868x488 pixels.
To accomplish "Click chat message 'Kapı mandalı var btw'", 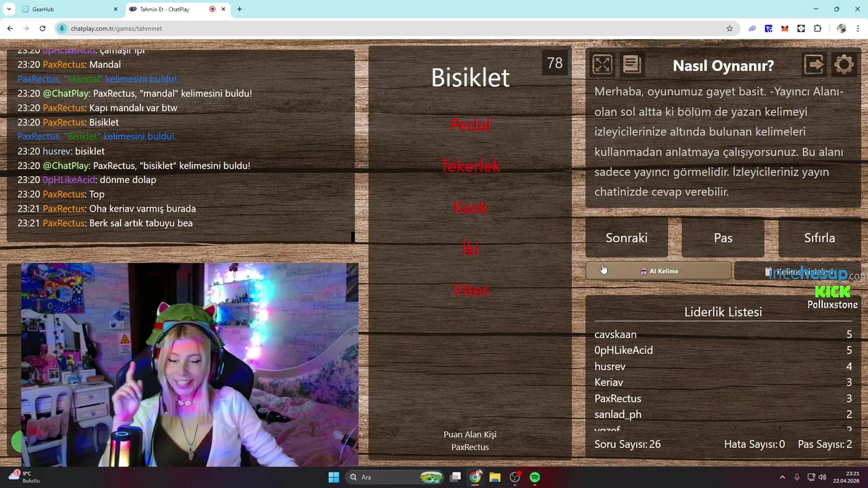I will pyautogui.click(x=133, y=108).
